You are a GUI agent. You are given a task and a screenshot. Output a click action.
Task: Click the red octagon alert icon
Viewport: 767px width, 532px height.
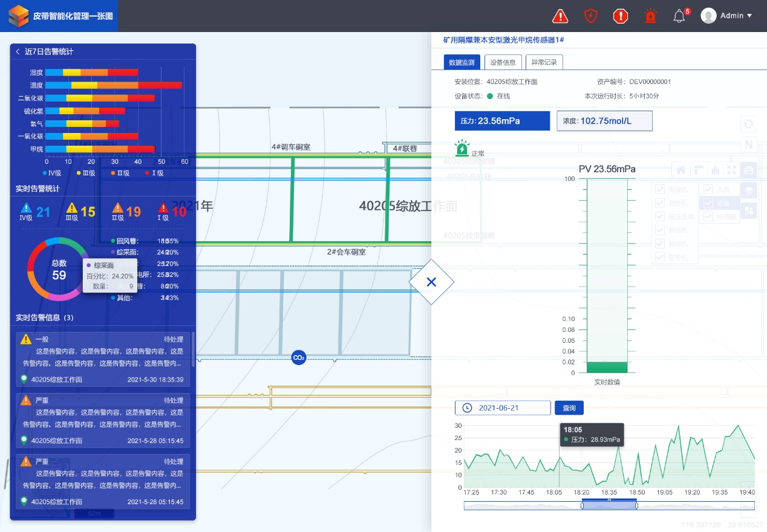tap(621, 16)
